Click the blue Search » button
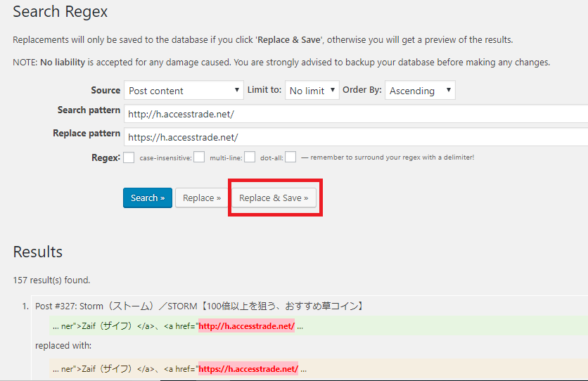Image resolution: width=588 pixels, height=381 pixels. click(148, 198)
